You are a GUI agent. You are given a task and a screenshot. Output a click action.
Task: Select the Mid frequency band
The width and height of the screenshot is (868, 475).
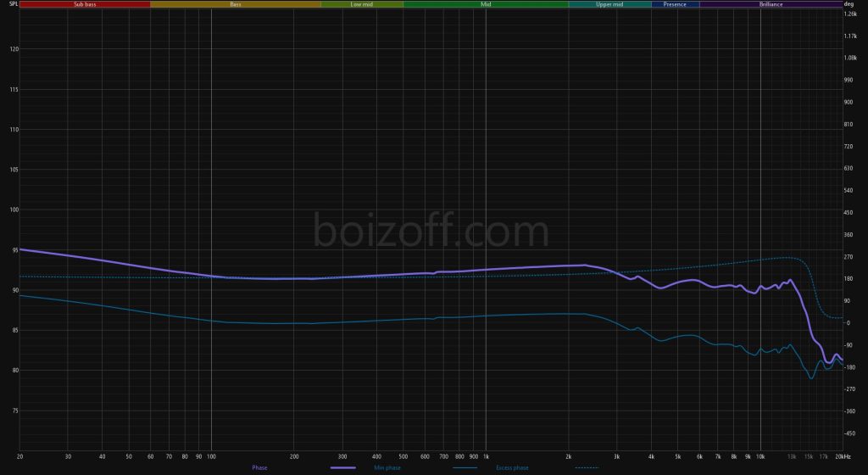click(486, 4)
